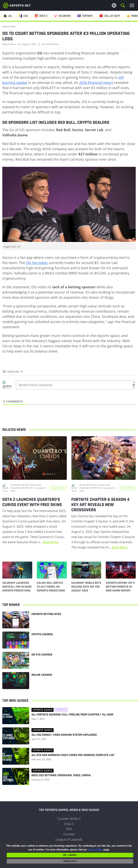
Task: Click the Be the First to Comment field
Action: (x=75, y=385)
